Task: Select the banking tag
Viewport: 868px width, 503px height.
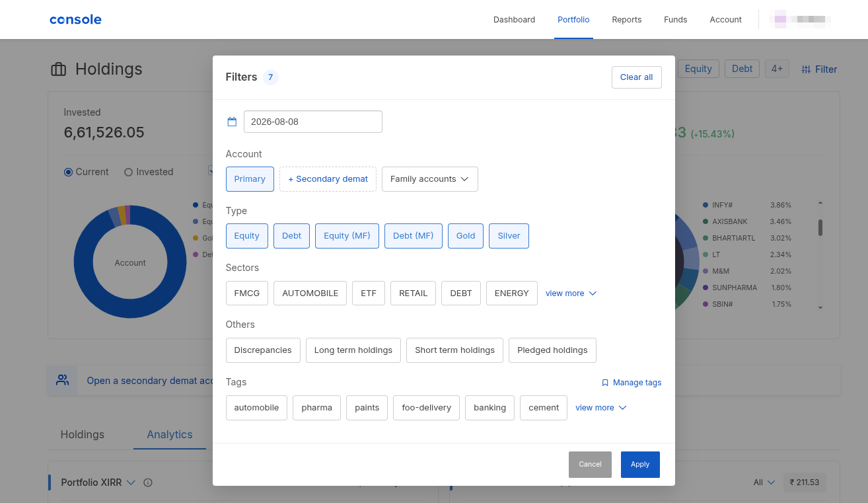Action: pos(490,408)
